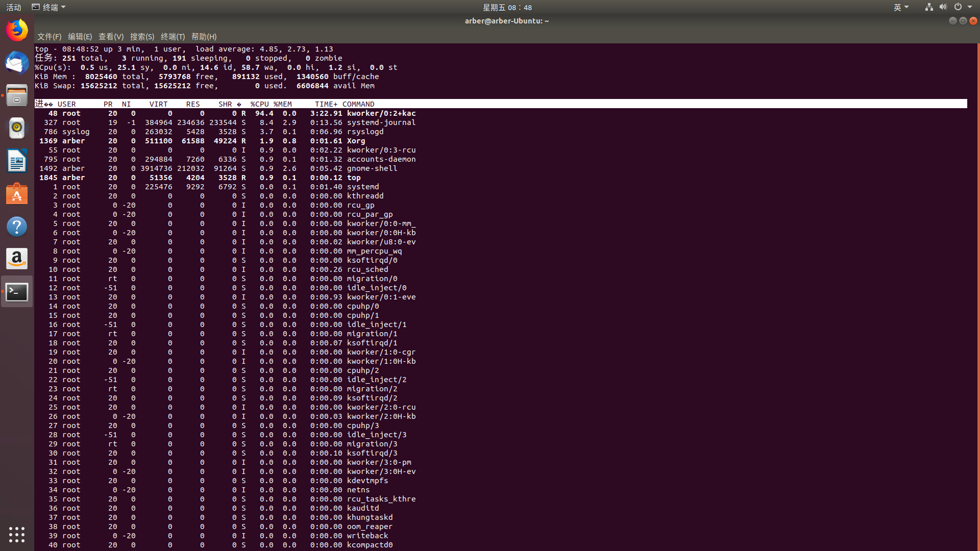Click the window title arber@arber-Ubuntu

(506, 21)
